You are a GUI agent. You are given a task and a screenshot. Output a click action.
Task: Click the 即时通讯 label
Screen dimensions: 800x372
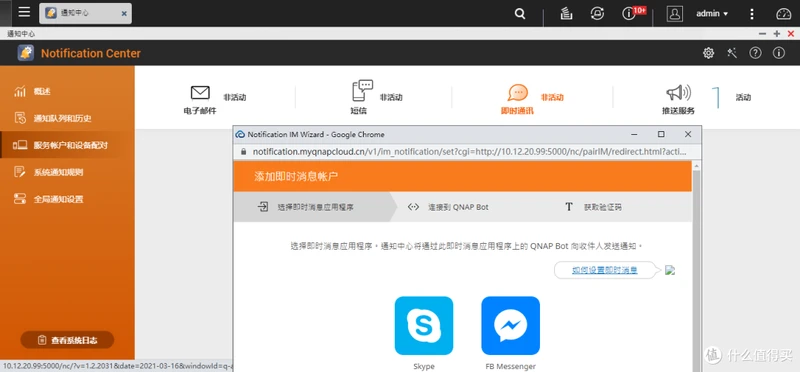pos(517,111)
